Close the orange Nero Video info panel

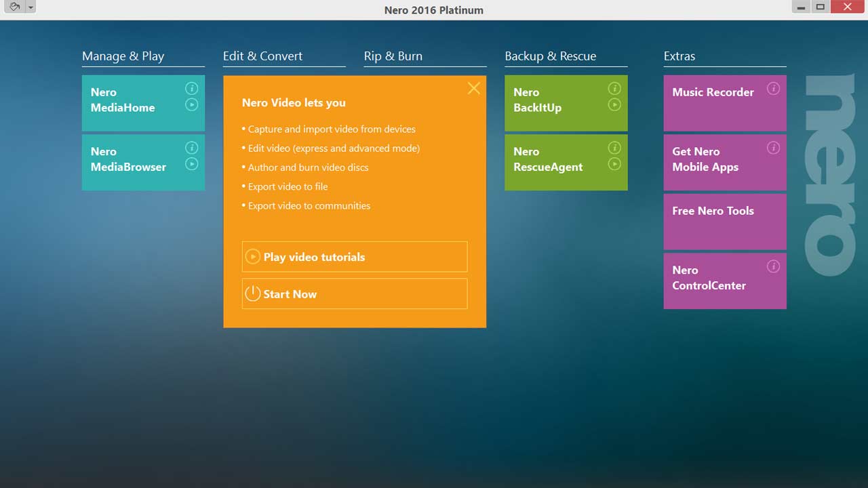pos(473,88)
